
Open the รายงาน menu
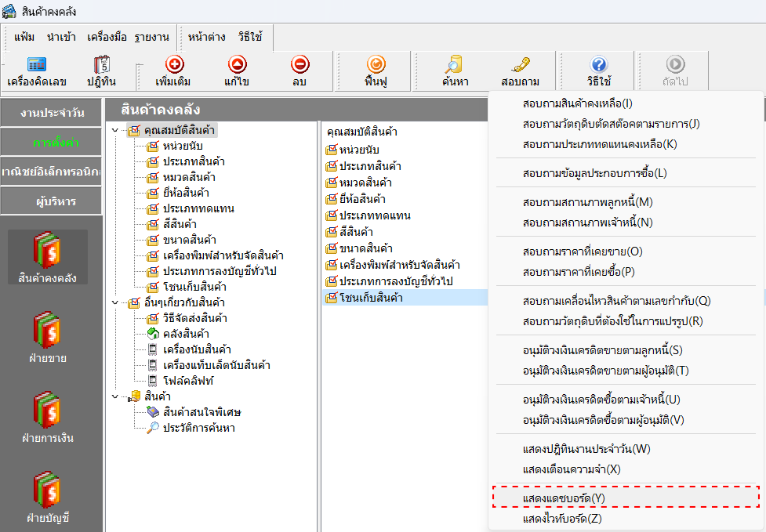click(152, 37)
